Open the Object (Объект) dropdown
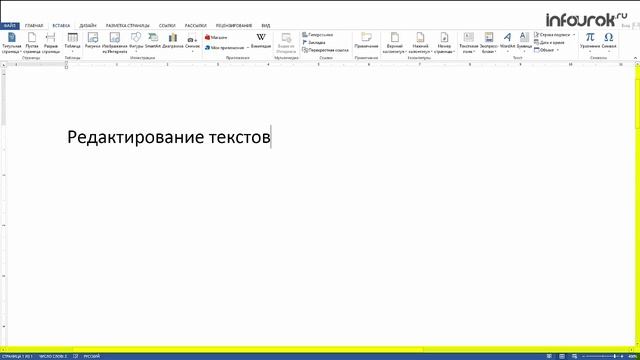 coord(546,50)
